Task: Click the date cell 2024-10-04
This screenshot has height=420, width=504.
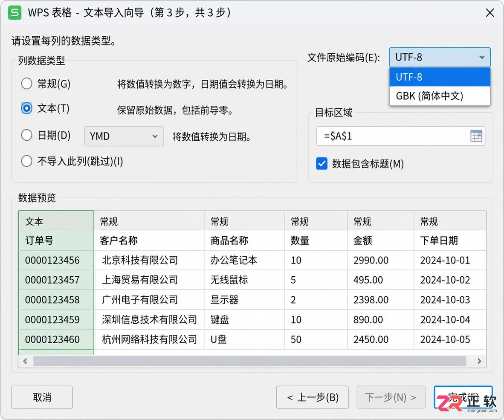Action: [450, 320]
